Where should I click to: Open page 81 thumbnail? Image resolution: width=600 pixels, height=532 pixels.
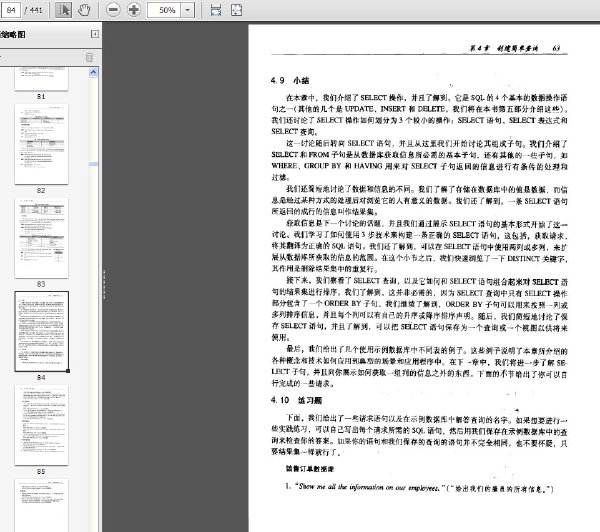click(41, 80)
